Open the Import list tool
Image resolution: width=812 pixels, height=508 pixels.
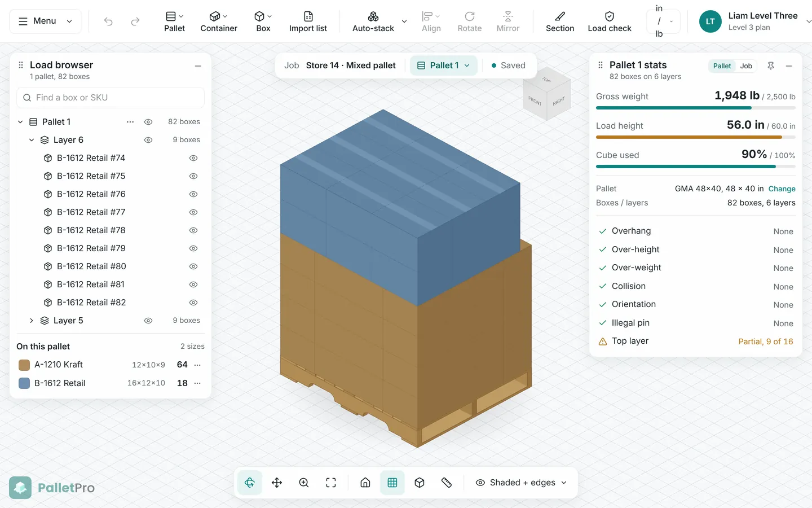308,21
